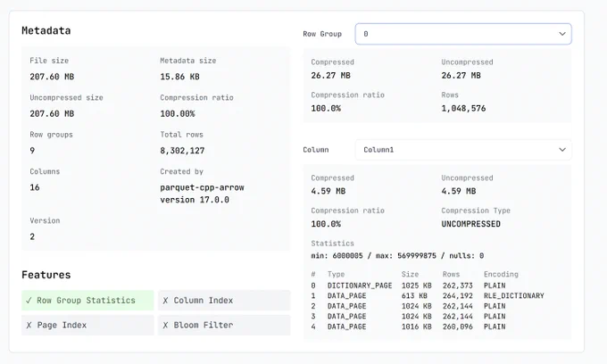607x364 pixels.
Task: Select the Metadata size value 15.86 KB
Action: (179, 77)
